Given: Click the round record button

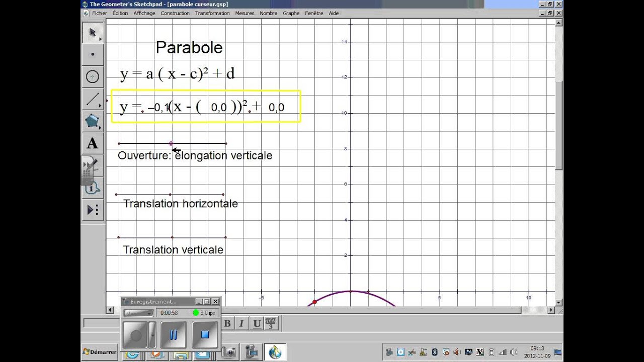Looking at the screenshot, I should point(135,335).
